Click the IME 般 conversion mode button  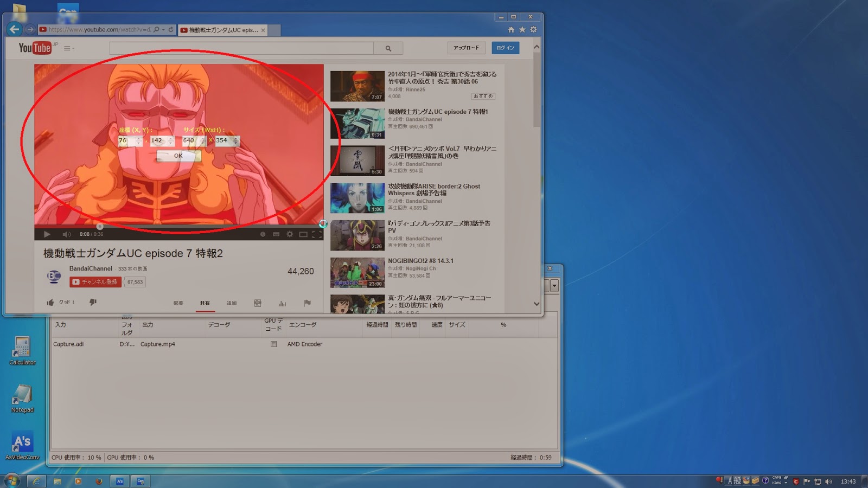(737, 481)
